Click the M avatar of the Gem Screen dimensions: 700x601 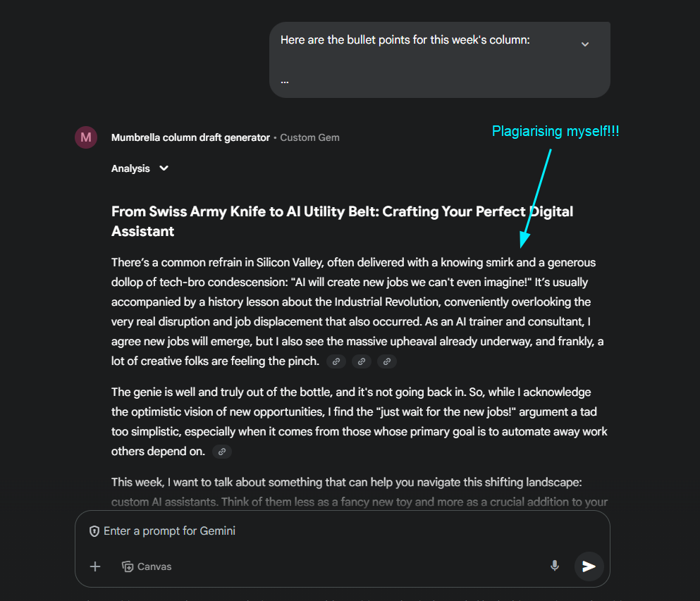[86, 137]
